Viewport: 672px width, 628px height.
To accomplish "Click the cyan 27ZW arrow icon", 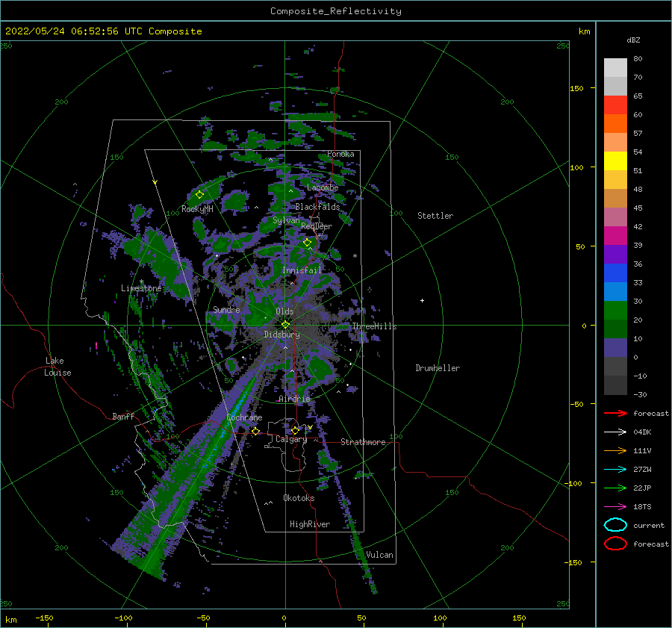I will 615,470.
